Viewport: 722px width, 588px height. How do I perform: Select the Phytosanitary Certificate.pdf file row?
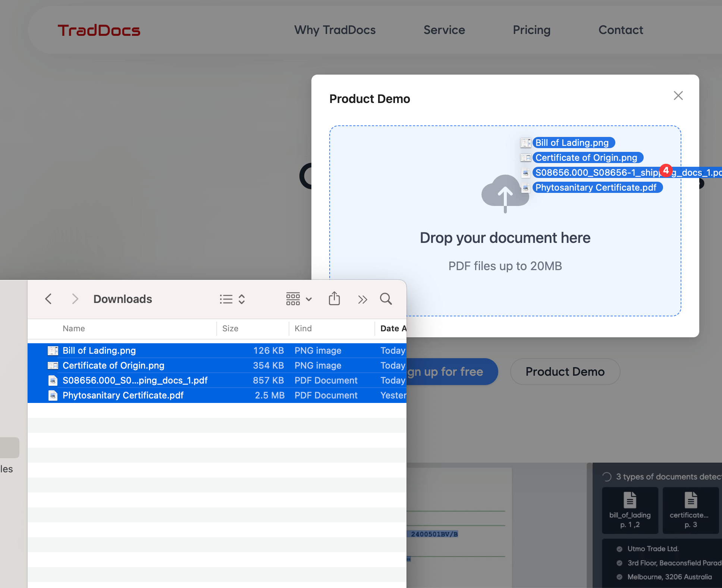[x=123, y=395]
